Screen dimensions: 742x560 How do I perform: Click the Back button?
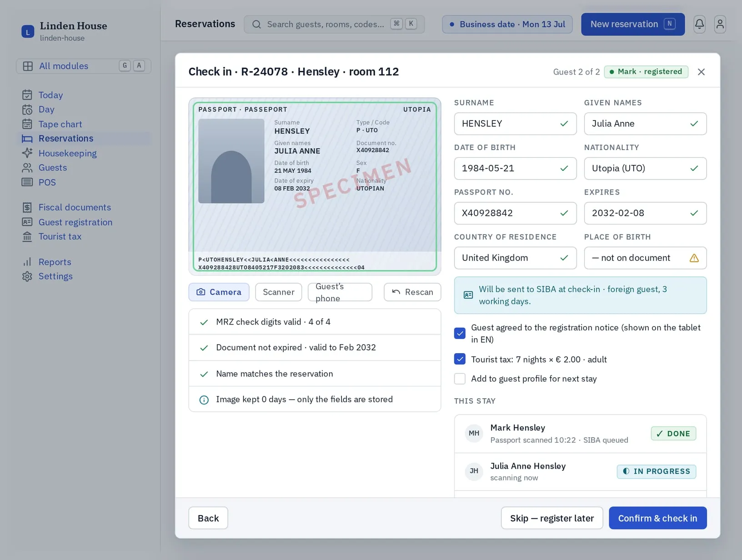point(208,518)
